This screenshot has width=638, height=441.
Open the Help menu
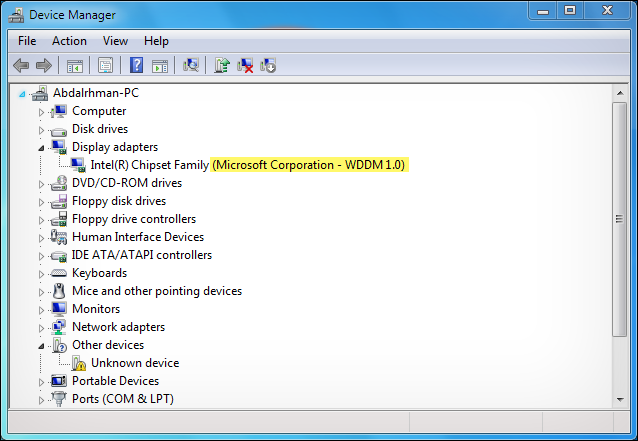pyautogui.click(x=156, y=41)
